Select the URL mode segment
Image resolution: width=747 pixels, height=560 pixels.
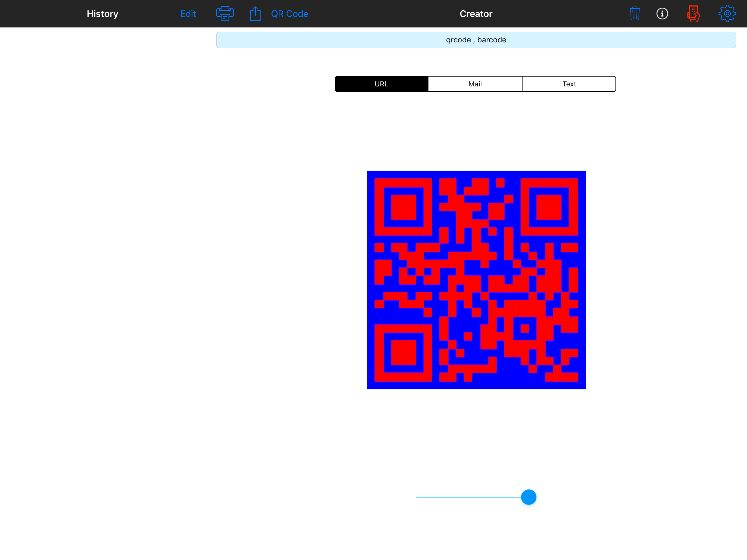(381, 84)
